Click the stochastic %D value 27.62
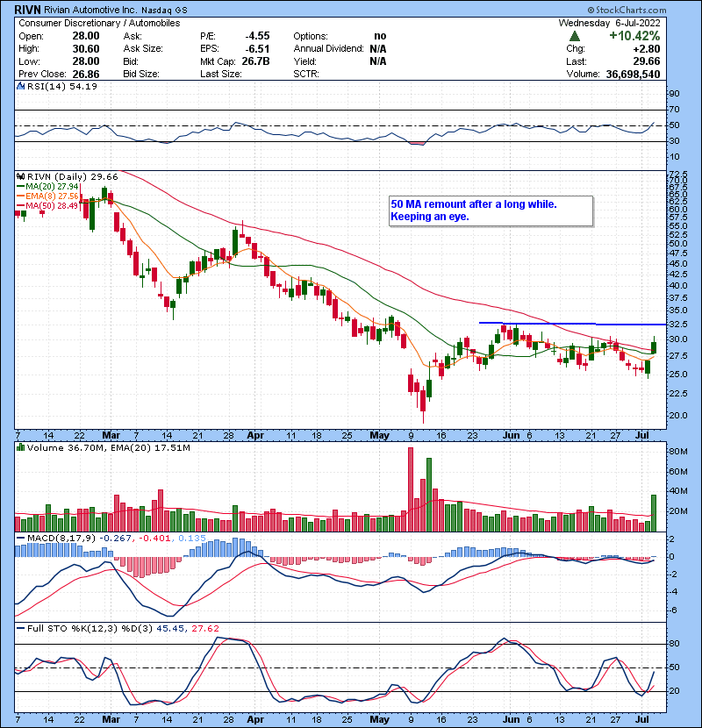 tap(204, 628)
